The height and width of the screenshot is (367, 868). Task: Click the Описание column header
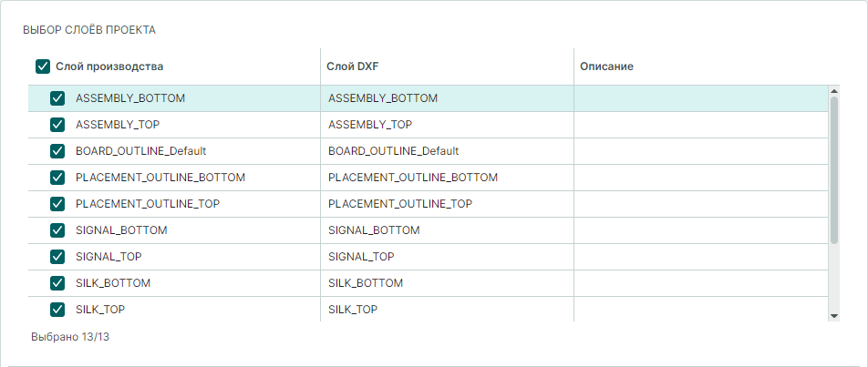tap(606, 66)
